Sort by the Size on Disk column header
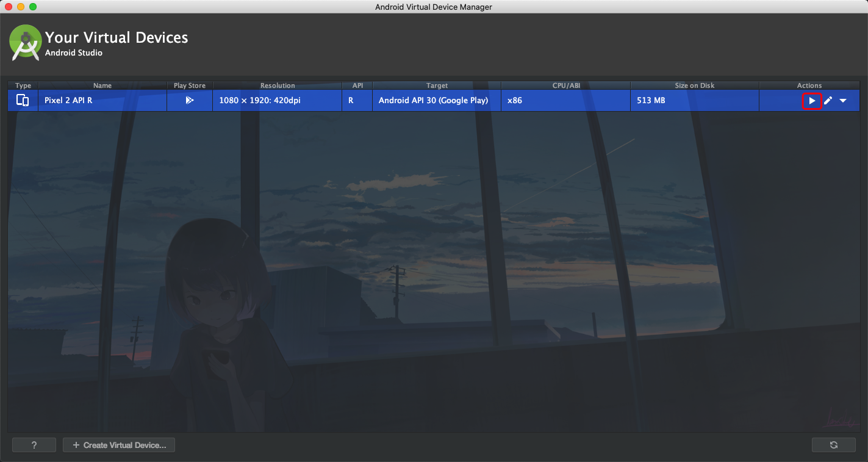 point(695,85)
